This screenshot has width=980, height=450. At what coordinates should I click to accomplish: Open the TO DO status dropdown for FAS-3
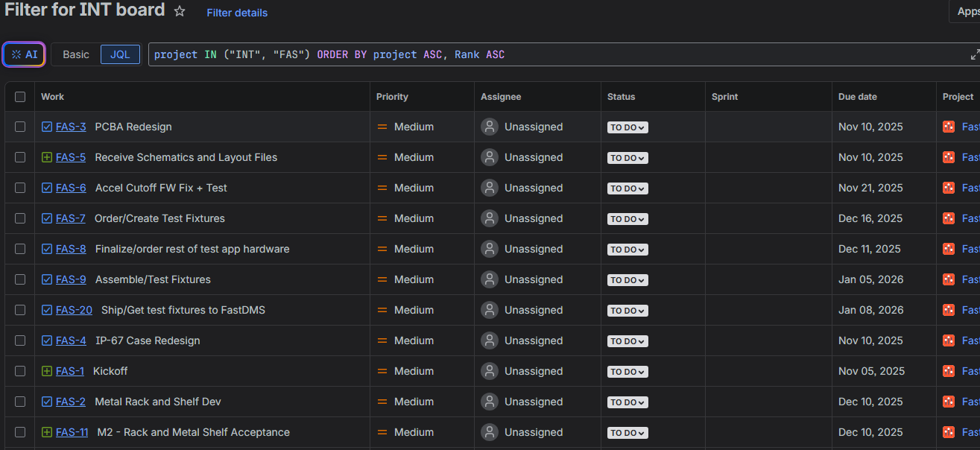click(x=627, y=127)
